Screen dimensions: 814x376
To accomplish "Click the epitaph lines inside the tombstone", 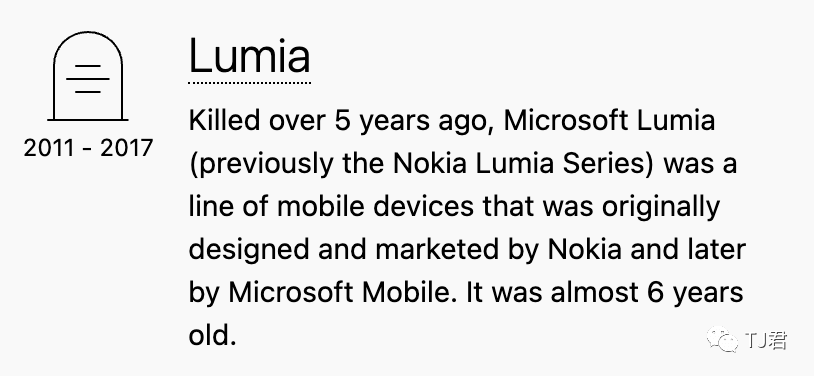I will tap(88, 79).
